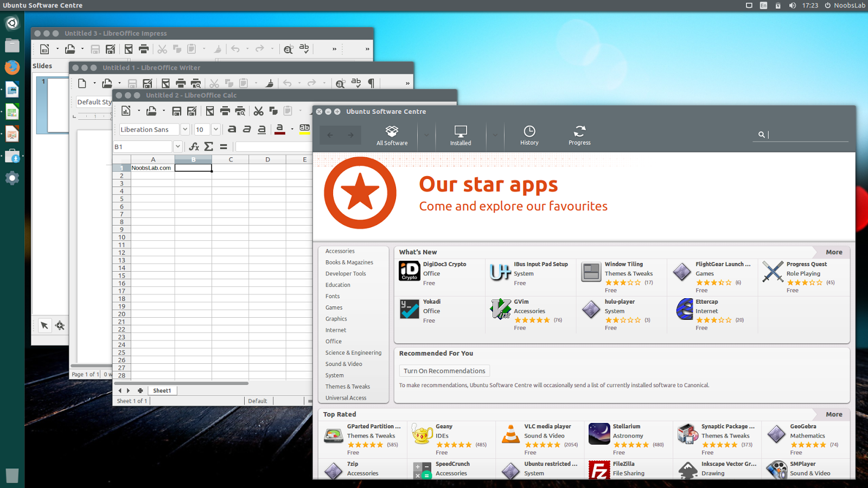Click More button in Top Rated
Screen dimensions: 868x488
pyautogui.click(x=834, y=414)
